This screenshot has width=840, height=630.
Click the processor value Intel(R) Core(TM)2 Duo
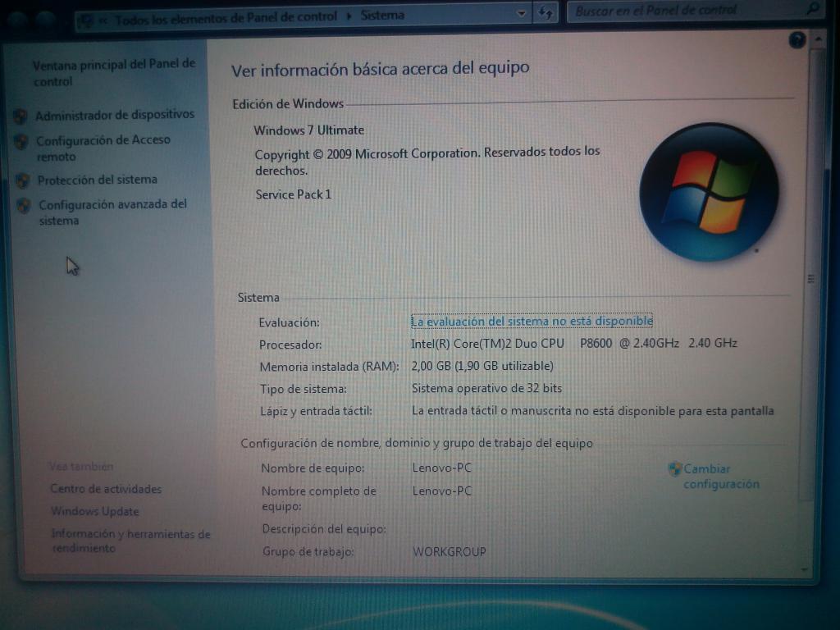[x=573, y=344]
